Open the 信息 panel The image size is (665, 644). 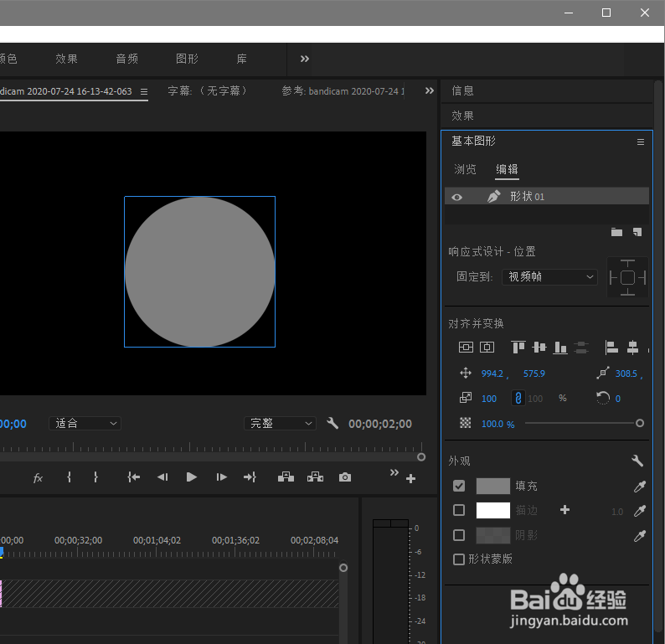462,90
